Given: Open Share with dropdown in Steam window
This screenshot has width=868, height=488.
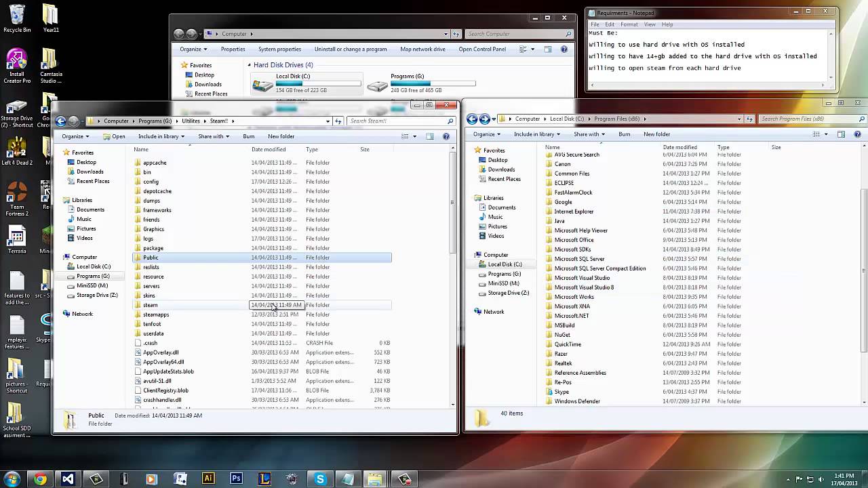Looking at the screenshot, I should click(214, 136).
